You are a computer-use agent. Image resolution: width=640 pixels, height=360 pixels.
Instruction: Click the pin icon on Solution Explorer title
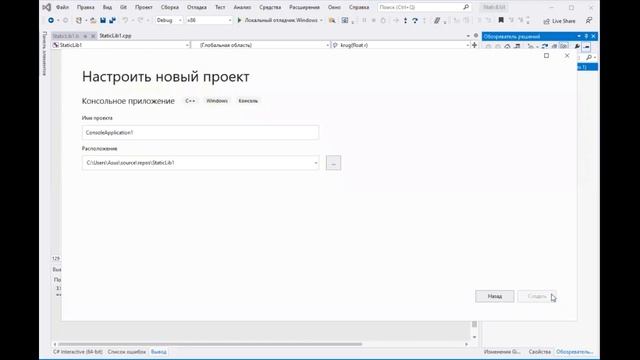click(586, 36)
